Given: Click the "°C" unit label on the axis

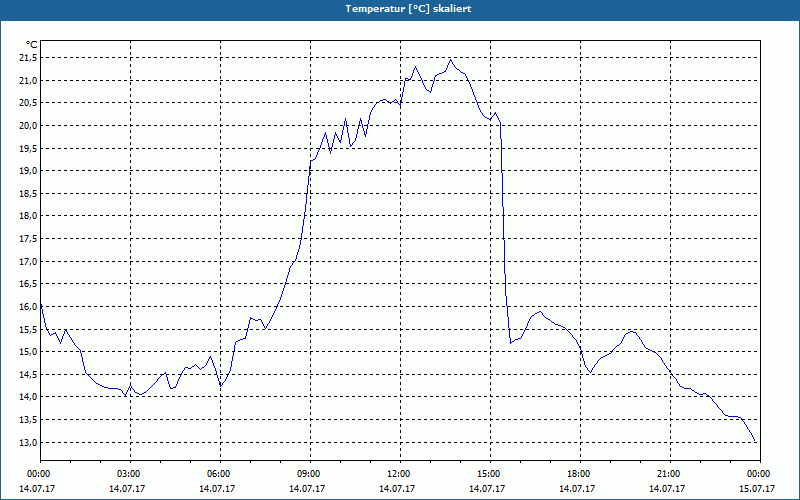Looking at the screenshot, I should point(32,45).
